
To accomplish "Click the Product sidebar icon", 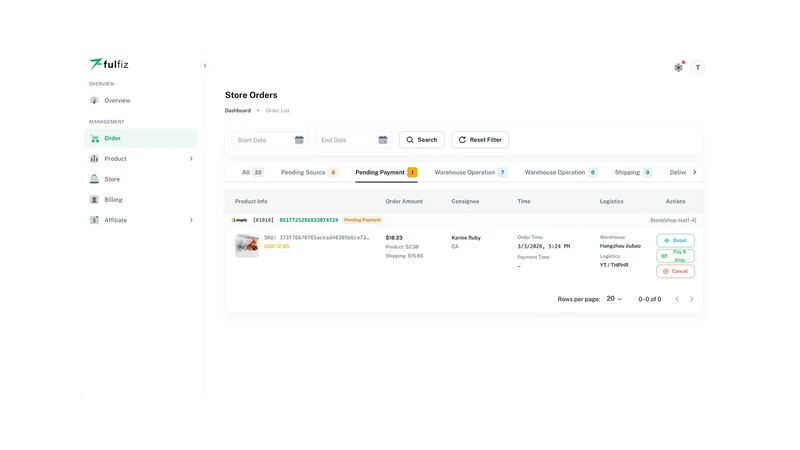I will tap(94, 159).
